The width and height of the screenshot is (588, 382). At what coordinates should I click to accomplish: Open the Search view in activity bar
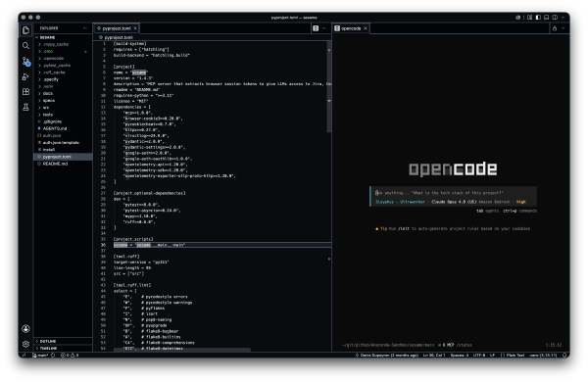pyautogui.click(x=25, y=46)
